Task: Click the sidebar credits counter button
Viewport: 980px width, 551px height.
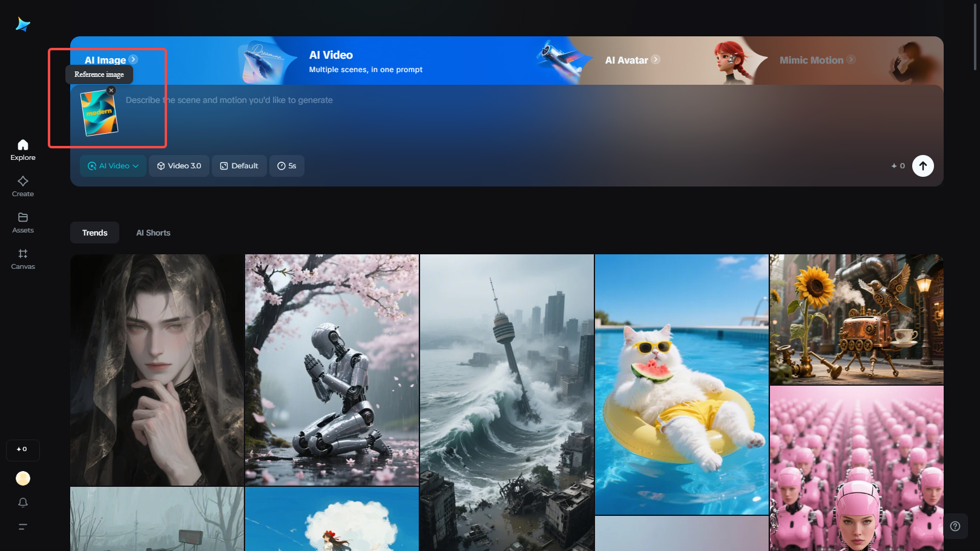Action: point(23,450)
